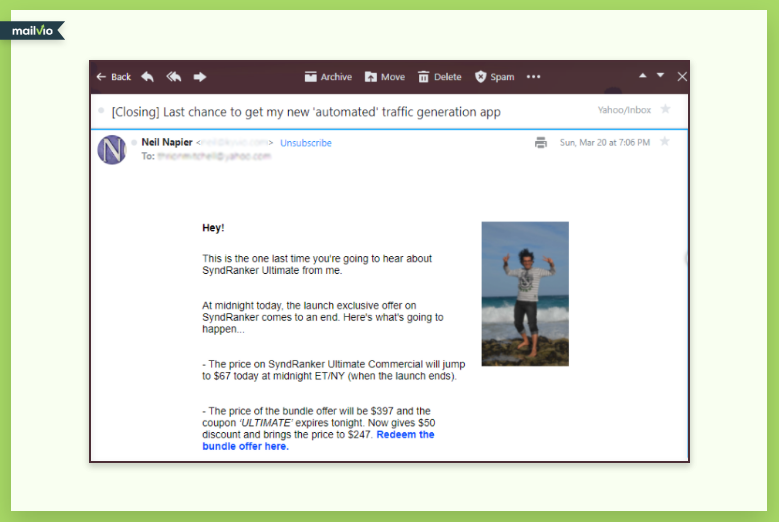
Task: Click the 'Sun, Mar 20 at 7:06 PM' date
Action: coord(605,143)
